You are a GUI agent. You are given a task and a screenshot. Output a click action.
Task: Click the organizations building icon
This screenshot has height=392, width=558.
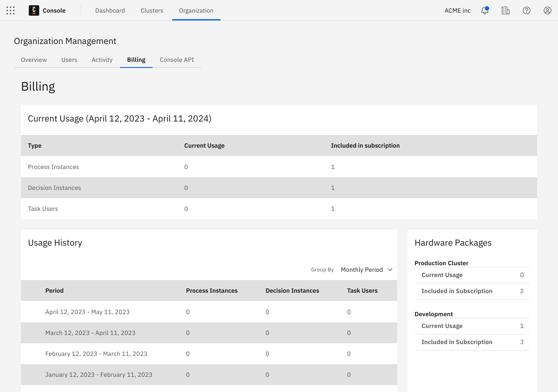point(505,10)
